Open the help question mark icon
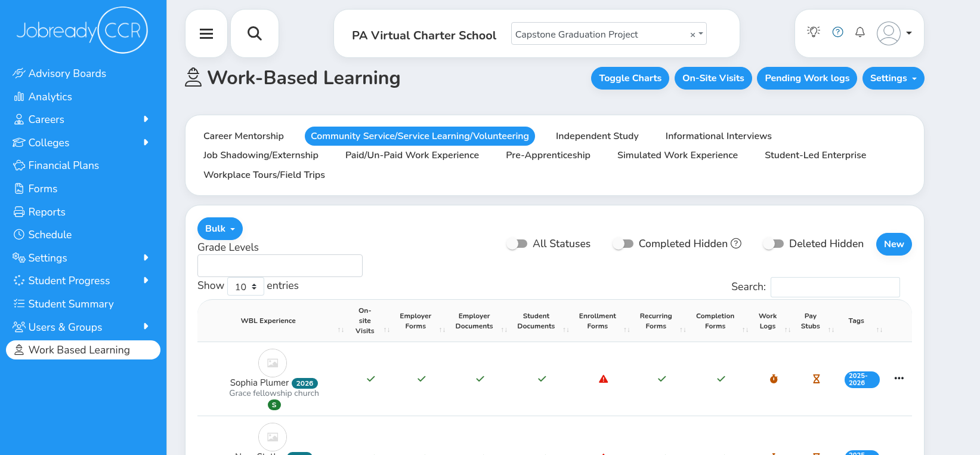Image resolution: width=980 pixels, height=455 pixels. pos(837,32)
